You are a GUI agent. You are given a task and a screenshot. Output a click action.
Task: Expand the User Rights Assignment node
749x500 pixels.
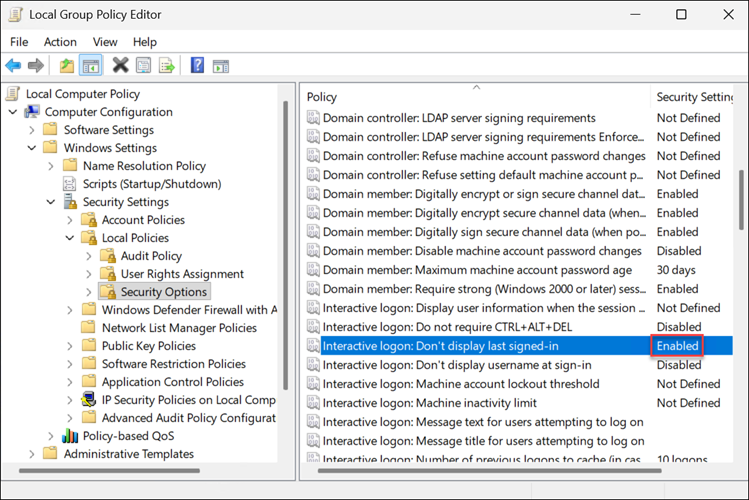tap(88, 274)
